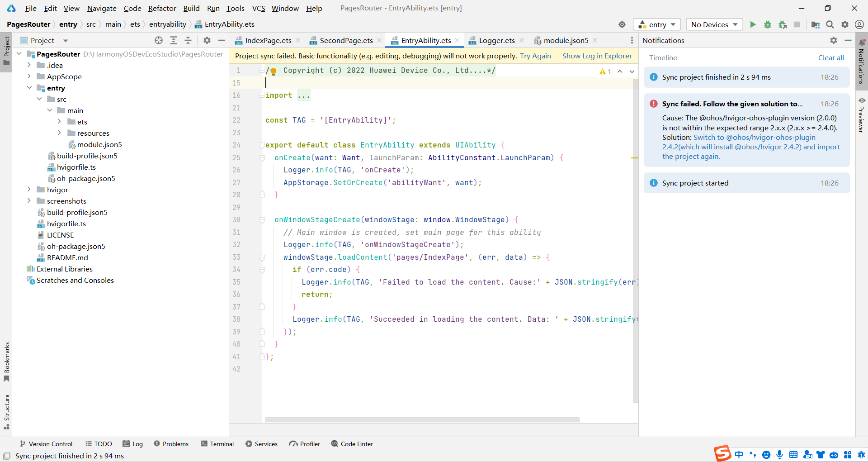Viewport: 868px width, 462px height.
Task: Toggle the Structure side panel
Action: 6,412
